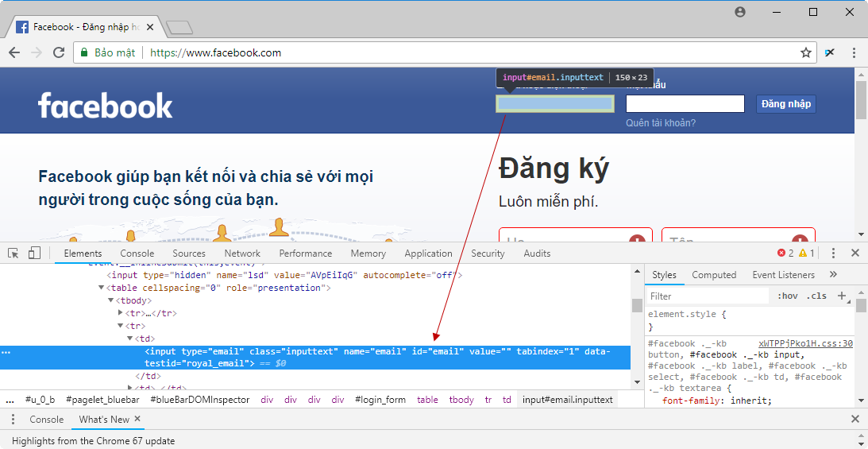Show more Styles pane tabs via chevron

(x=832, y=275)
